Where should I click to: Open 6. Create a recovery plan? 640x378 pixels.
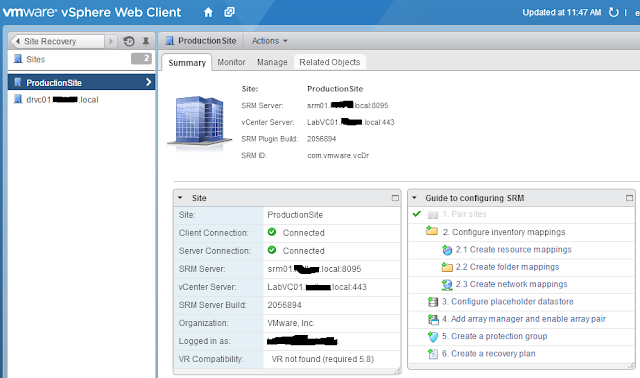click(x=489, y=354)
